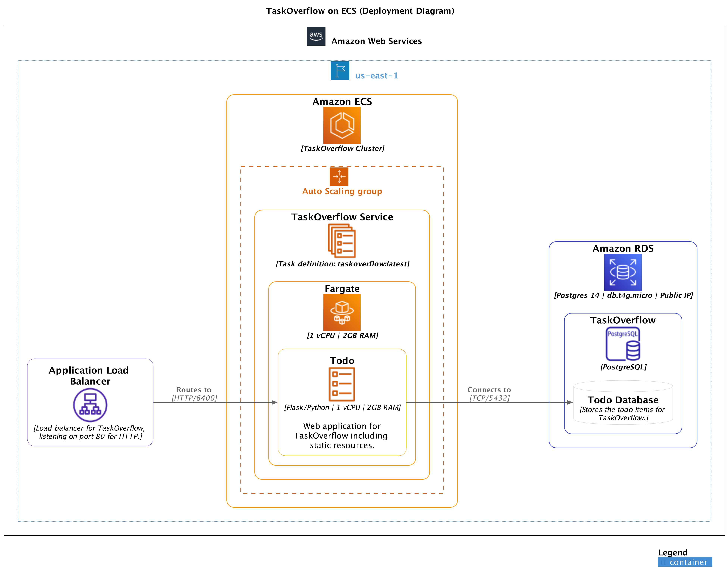Select the PostgreSQL database icon
The height and width of the screenshot is (580, 728).
pos(623,344)
